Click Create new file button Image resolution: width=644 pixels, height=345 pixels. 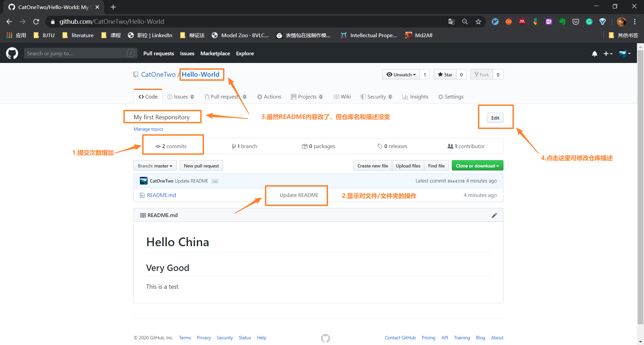click(373, 166)
